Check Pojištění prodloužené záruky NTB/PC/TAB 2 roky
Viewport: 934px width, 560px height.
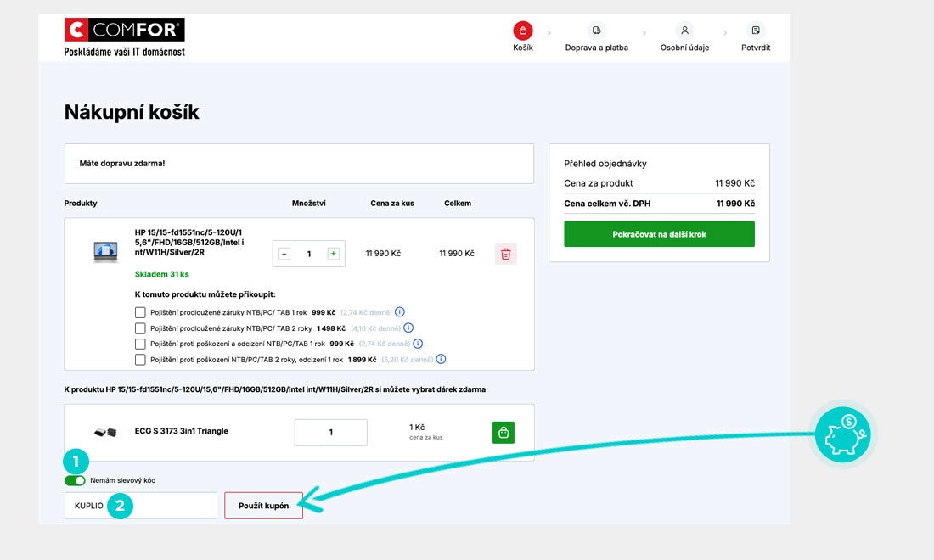[140, 328]
